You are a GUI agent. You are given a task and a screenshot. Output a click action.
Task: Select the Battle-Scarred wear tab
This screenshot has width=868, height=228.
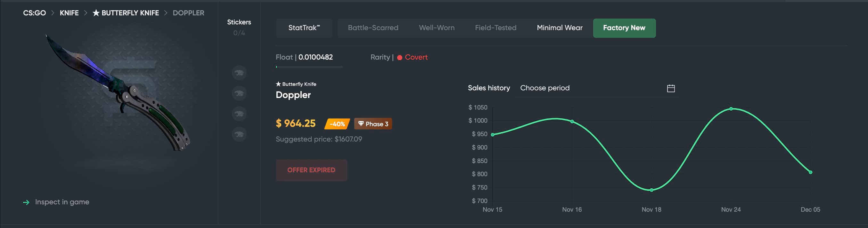373,28
